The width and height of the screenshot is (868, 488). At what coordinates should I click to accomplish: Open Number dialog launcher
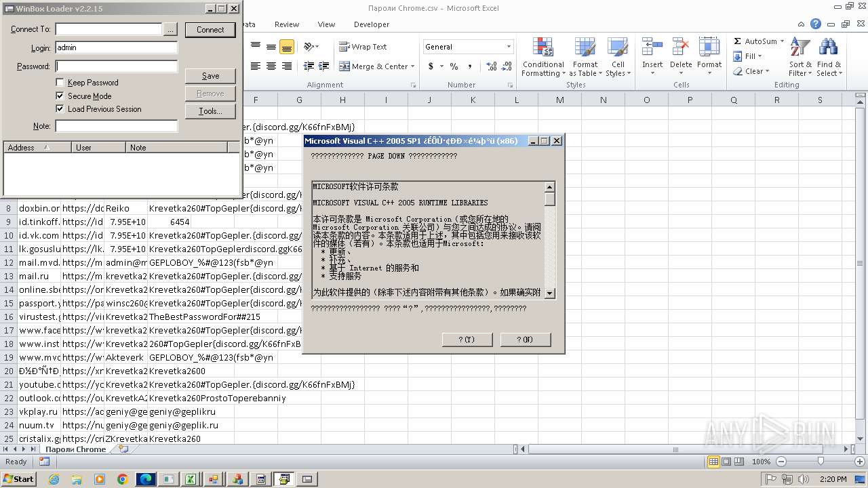point(511,85)
